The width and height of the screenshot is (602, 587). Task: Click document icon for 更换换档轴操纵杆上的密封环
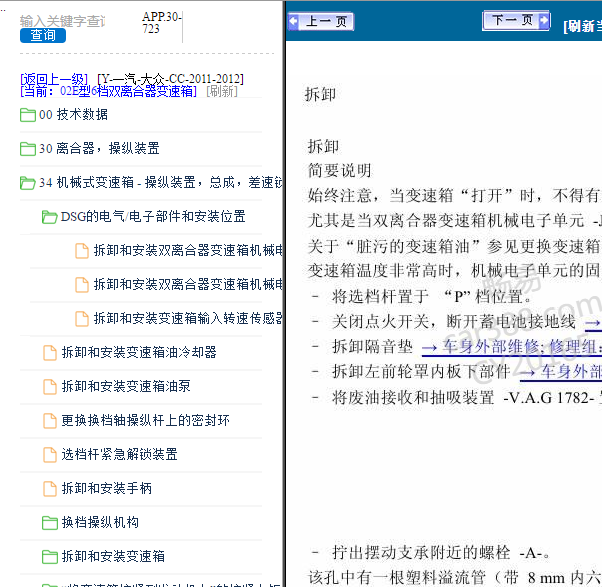[50, 421]
